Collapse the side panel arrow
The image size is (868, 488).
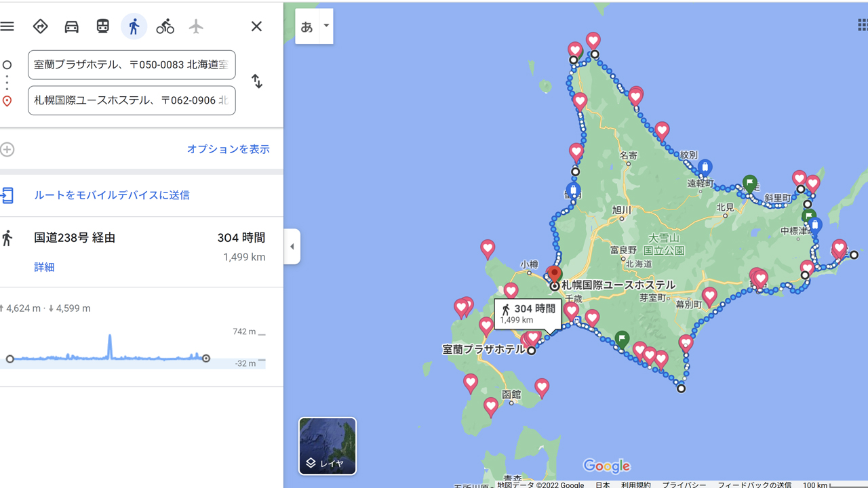point(292,247)
